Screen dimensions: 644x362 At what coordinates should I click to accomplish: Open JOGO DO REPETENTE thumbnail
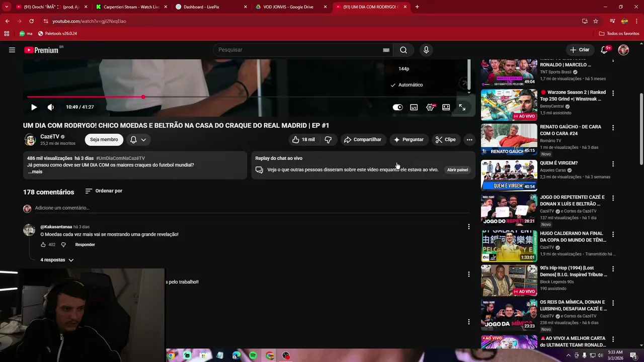[x=509, y=210]
